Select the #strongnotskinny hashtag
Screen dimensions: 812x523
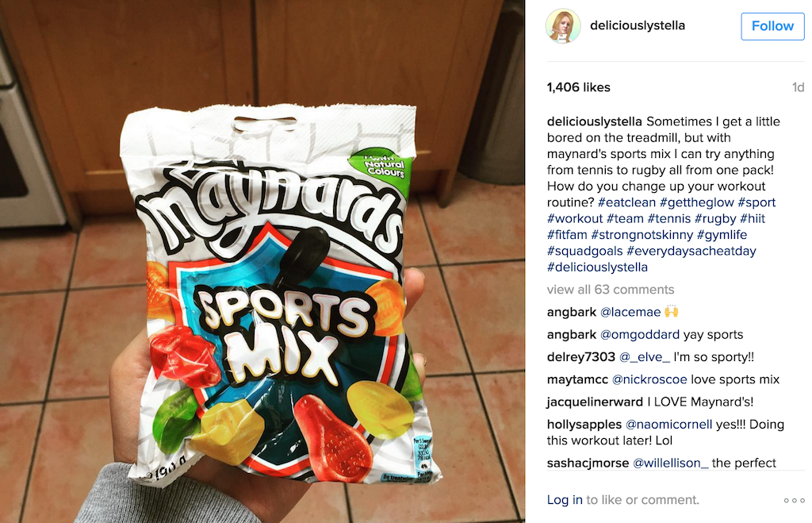tap(642, 235)
